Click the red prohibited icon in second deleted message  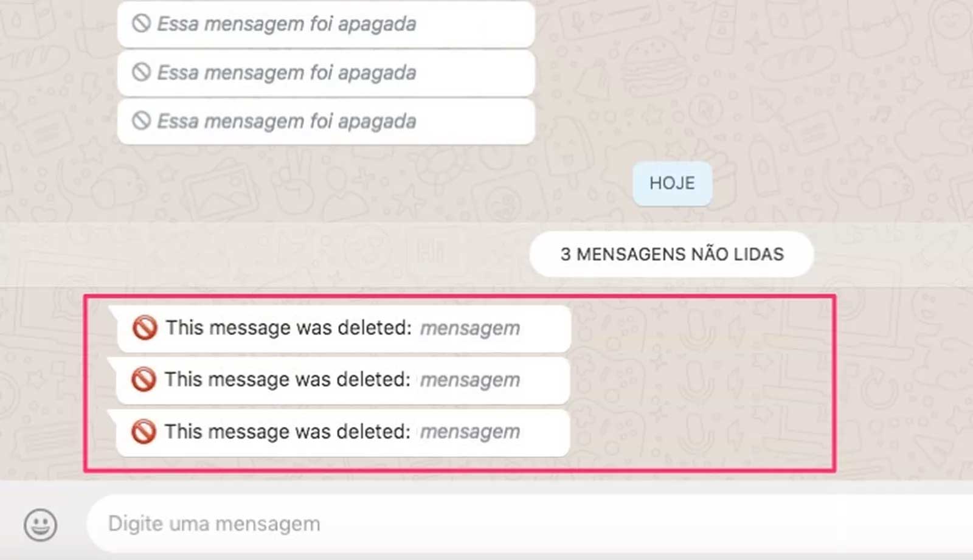point(144,379)
